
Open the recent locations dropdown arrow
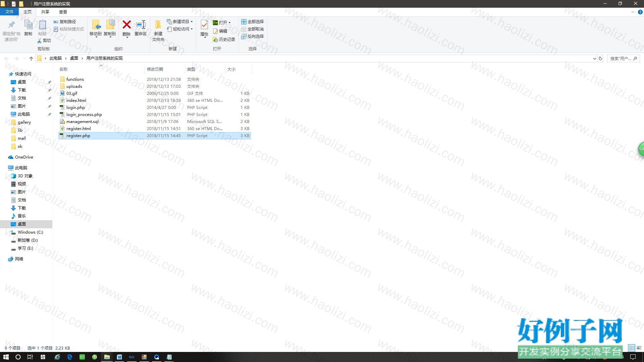pos(24,58)
